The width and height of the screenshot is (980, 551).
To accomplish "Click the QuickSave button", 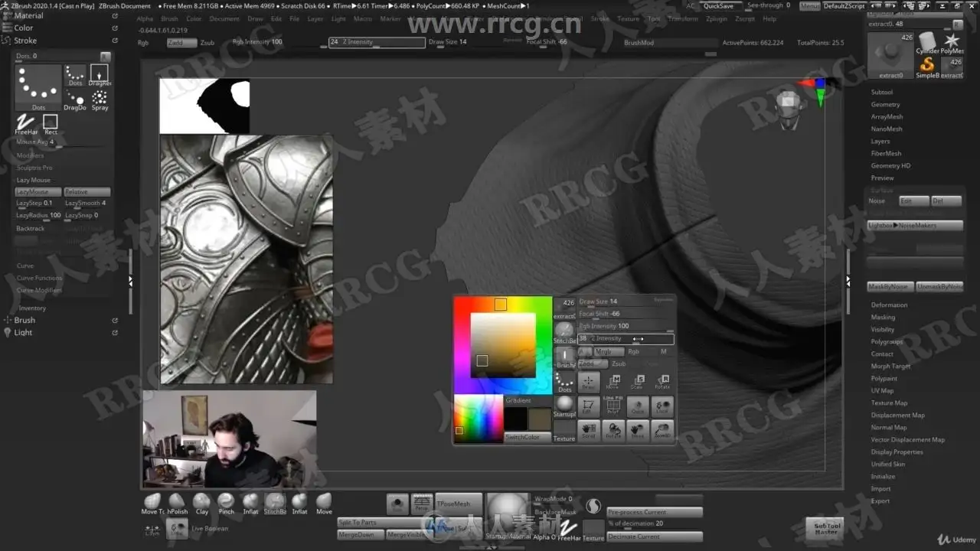I will (x=718, y=6).
